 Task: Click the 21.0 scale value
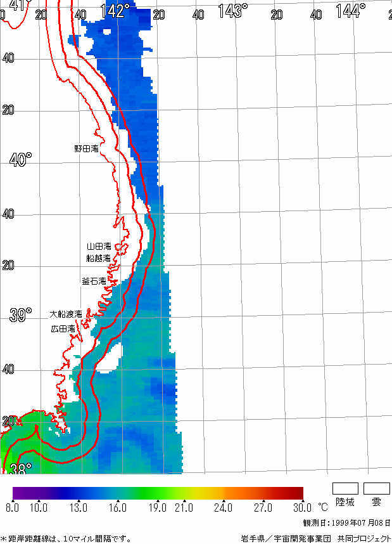coord(184,508)
